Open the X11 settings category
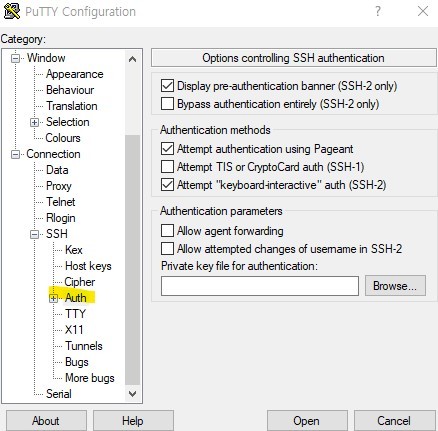This screenshot has height=431, width=438. (74, 330)
